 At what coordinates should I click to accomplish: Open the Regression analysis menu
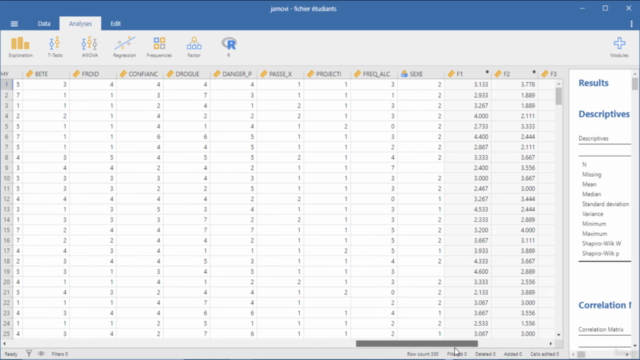coord(124,47)
